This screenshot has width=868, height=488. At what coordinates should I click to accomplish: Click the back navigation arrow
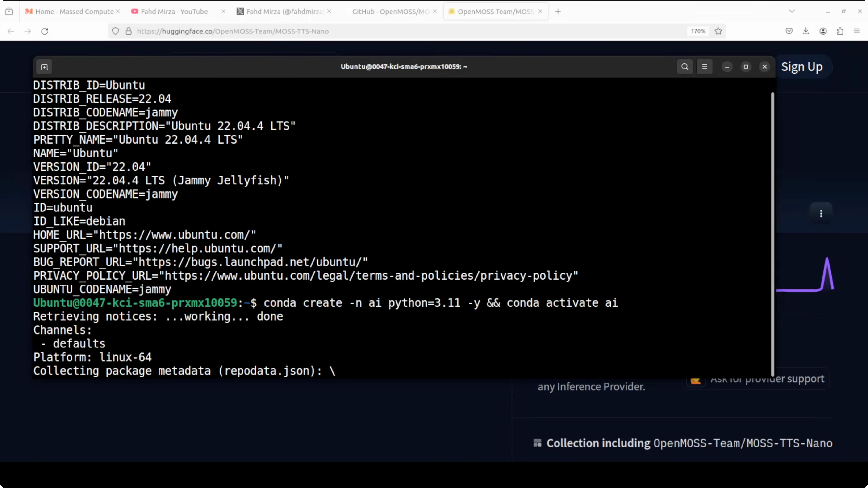click(x=11, y=31)
